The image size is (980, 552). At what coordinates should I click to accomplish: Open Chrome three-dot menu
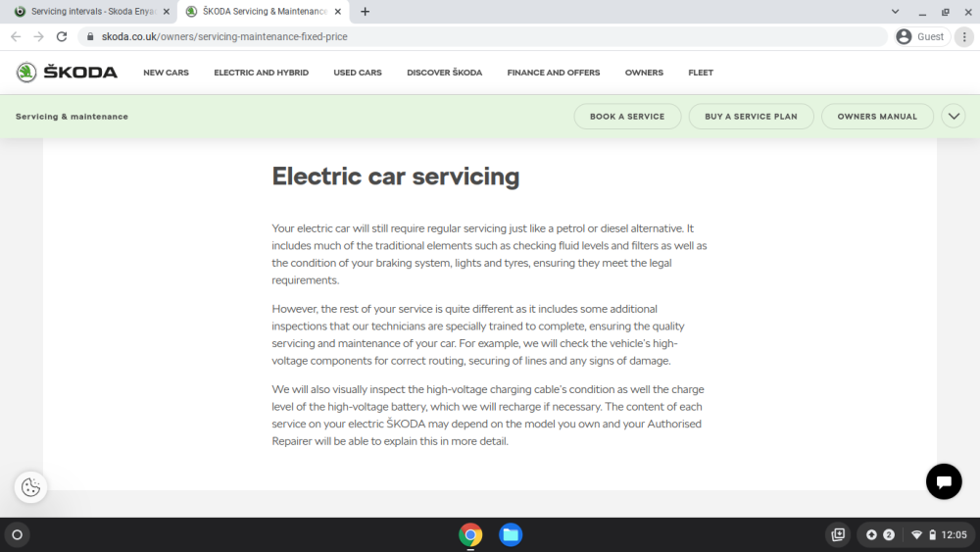[964, 37]
